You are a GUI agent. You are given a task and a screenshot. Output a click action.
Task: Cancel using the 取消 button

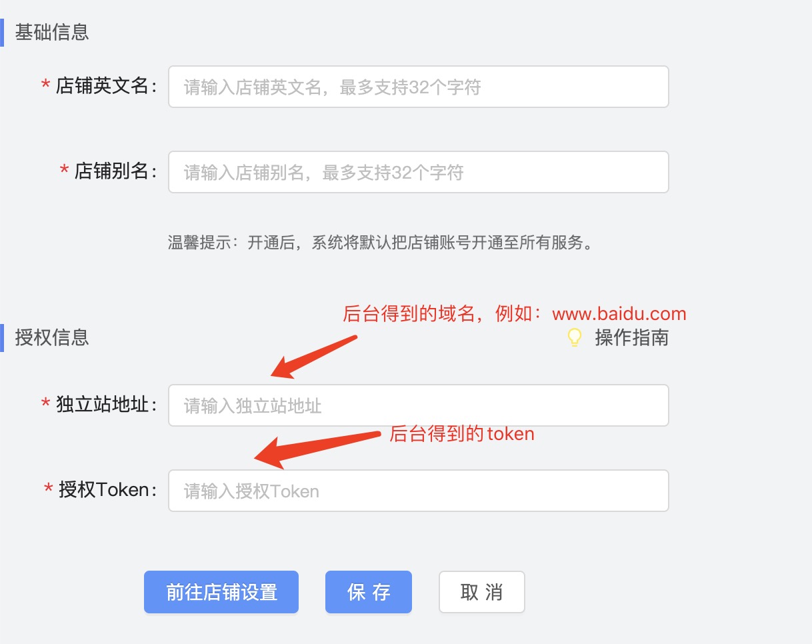coord(482,592)
